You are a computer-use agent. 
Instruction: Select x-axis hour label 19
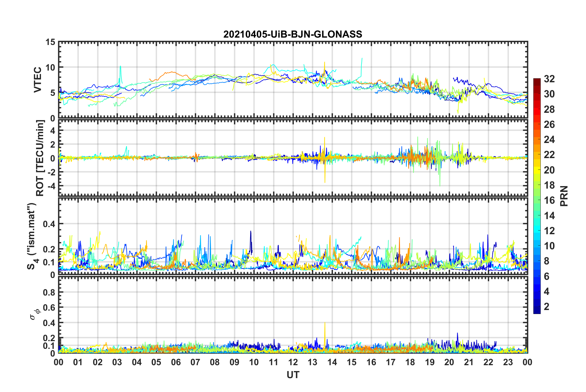[x=430, y=362]
